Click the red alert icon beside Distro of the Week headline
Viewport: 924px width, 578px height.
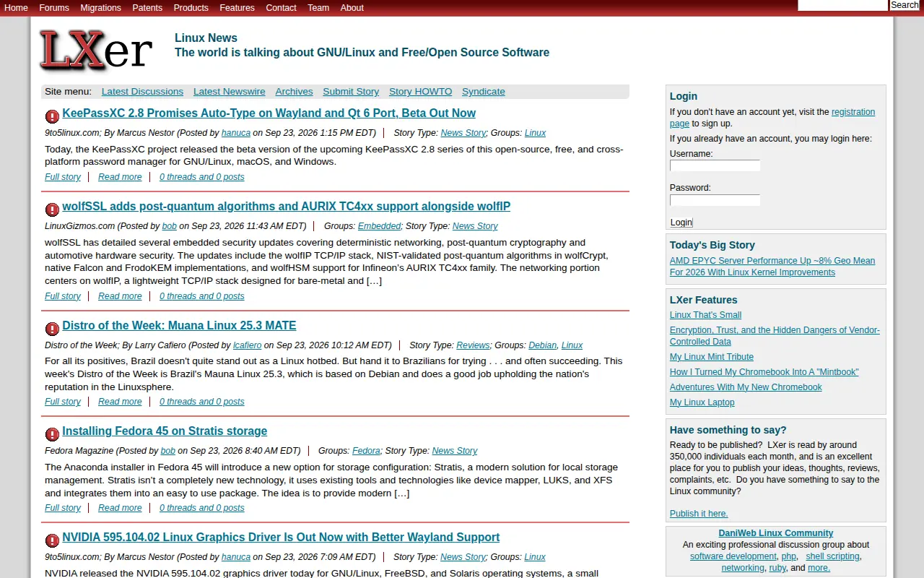coord(52,329)
